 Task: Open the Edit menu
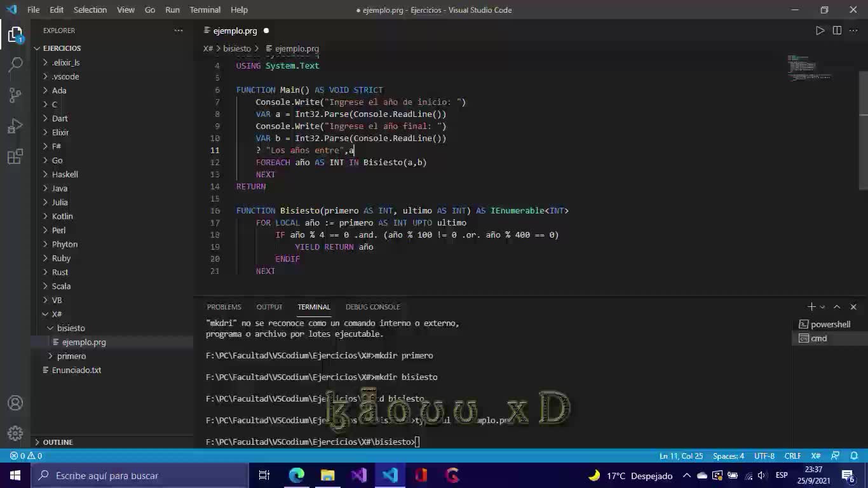tap(57, 10)
